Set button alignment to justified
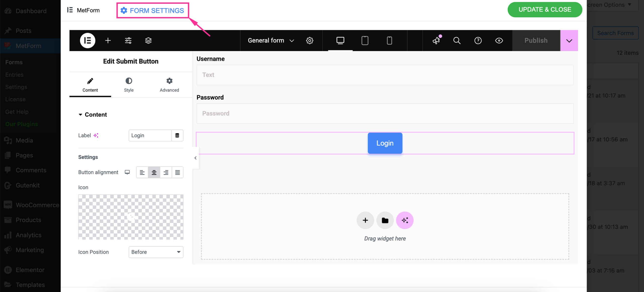The image size is (644, 292). point(177,173)
